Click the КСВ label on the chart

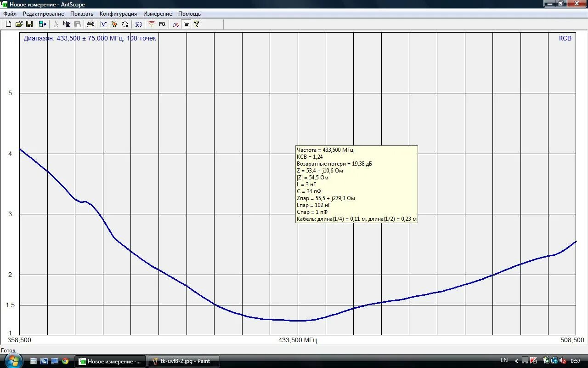coord(565,38)
